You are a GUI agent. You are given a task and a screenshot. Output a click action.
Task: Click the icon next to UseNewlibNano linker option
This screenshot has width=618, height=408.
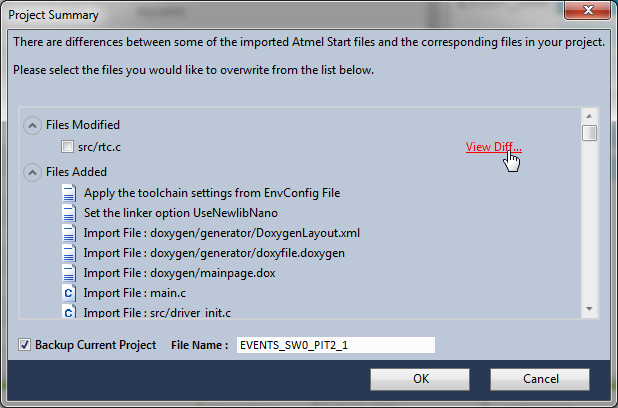point(69,213)
